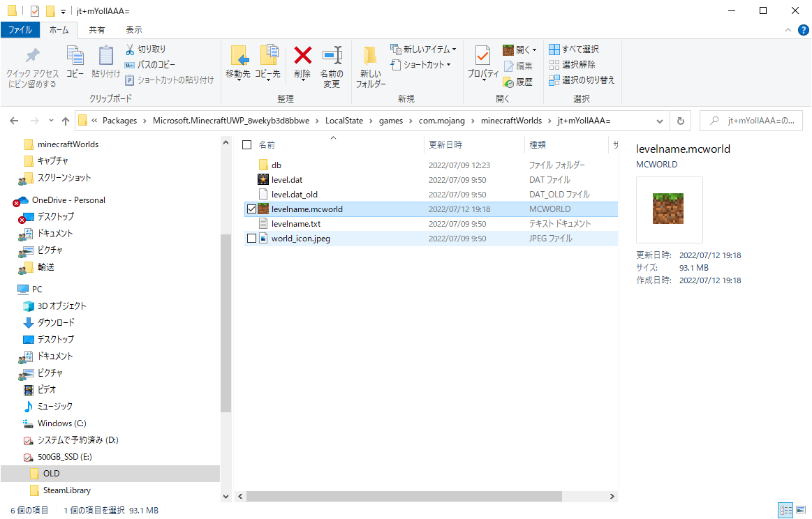The height and width of the screenshot is (519, 812).
Task: Select Windows (C:) drive
Action: (61, 423)
